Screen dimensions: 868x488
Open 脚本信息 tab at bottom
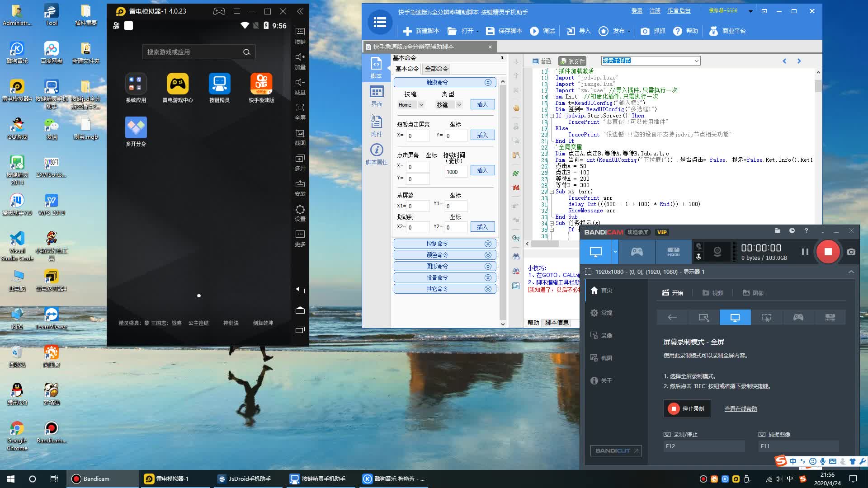[557, 323]
